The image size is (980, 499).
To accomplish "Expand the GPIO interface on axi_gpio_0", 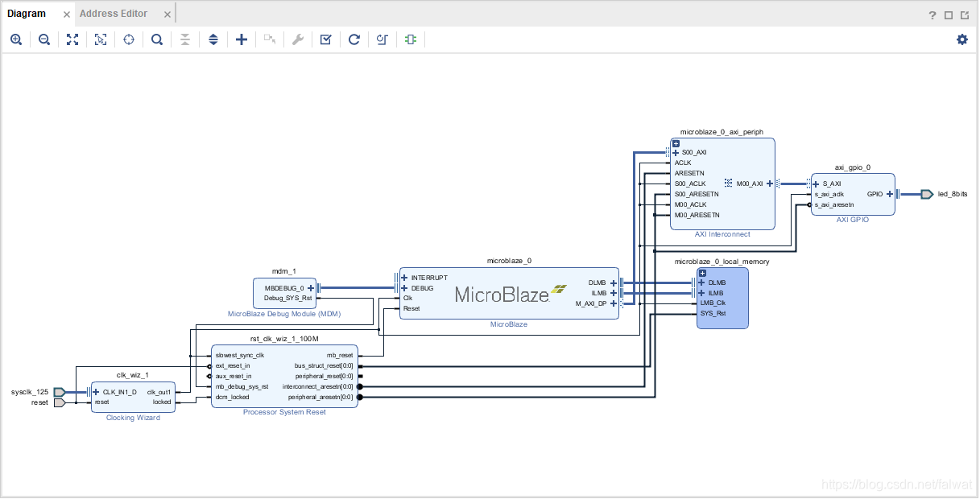I will point(890,194).
